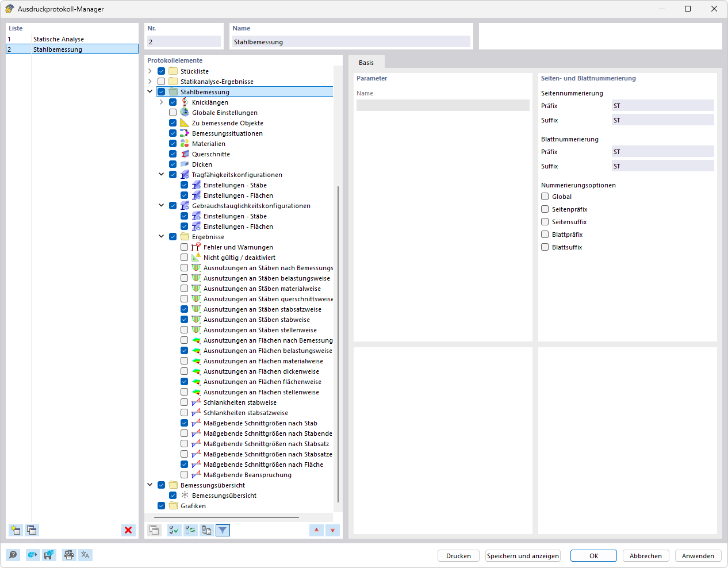Image resolution: width=728 pixels, height=568 pixels.
Task: Tick the Blattsuffix checkbox
Action: coord(545,247)
